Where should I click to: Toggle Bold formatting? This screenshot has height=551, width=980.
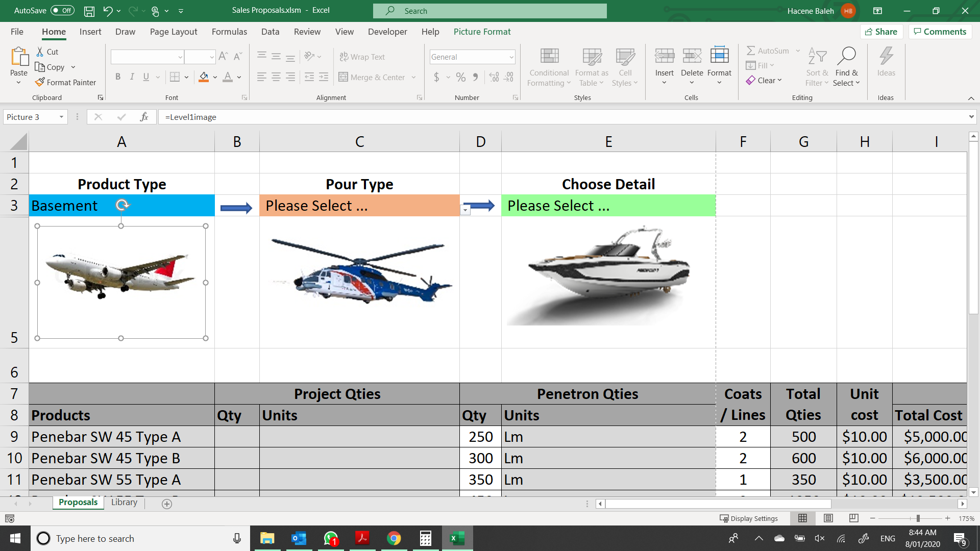[118, 77]
